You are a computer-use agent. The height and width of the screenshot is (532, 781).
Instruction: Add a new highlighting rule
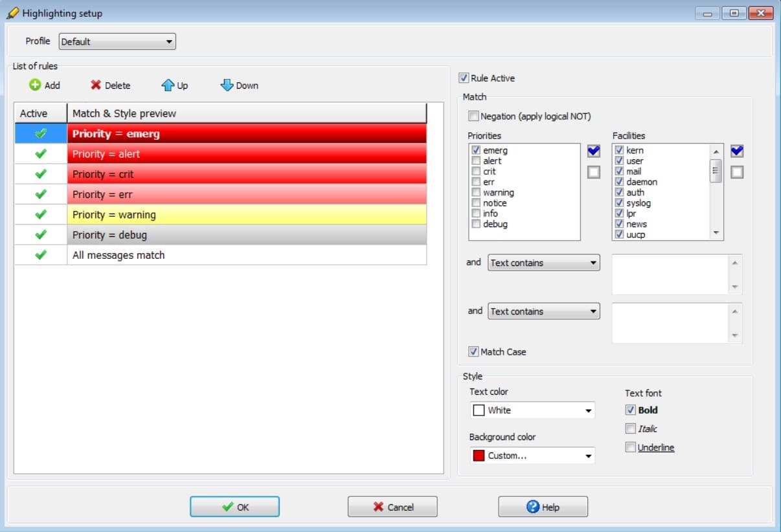(x=45, y=85)
